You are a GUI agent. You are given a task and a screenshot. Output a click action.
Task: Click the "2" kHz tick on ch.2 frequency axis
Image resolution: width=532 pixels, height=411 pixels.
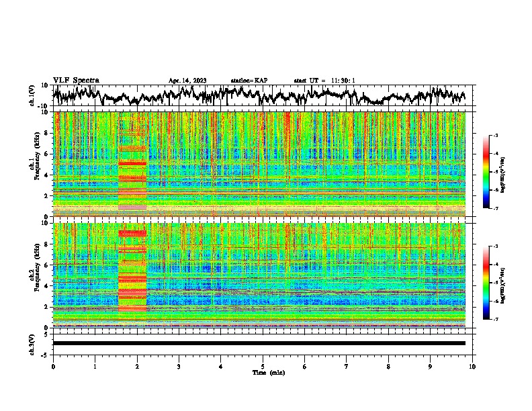click(x=47, y=307)
